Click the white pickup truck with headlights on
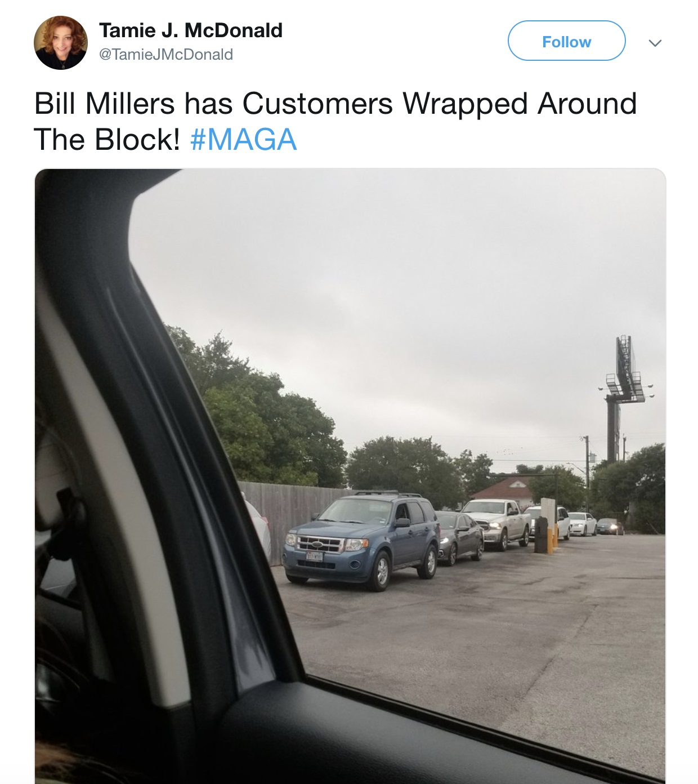 495,524
